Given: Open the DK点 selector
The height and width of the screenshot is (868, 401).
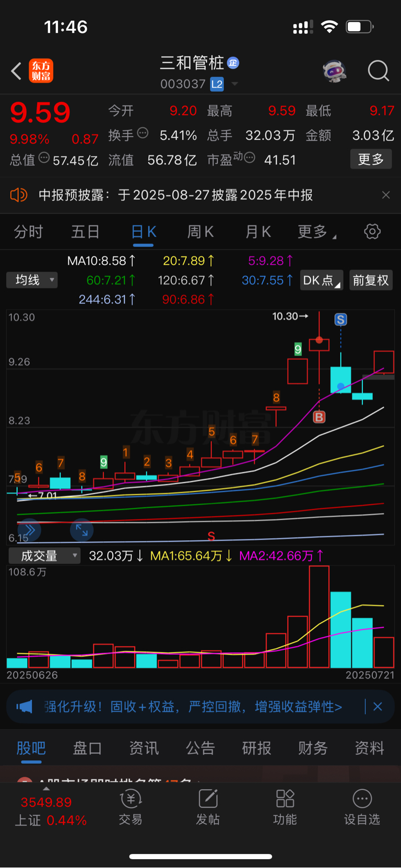Looking at the screenshot, I should pos(322,280).
